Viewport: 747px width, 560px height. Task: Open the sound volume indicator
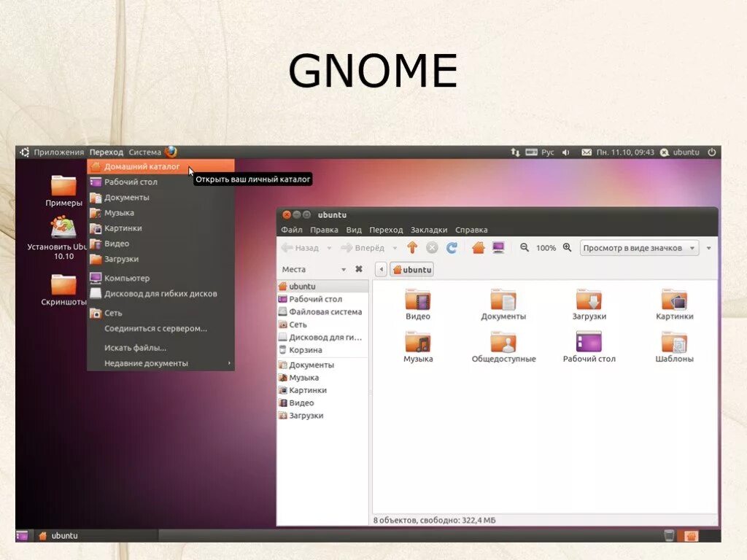[565, 152]
